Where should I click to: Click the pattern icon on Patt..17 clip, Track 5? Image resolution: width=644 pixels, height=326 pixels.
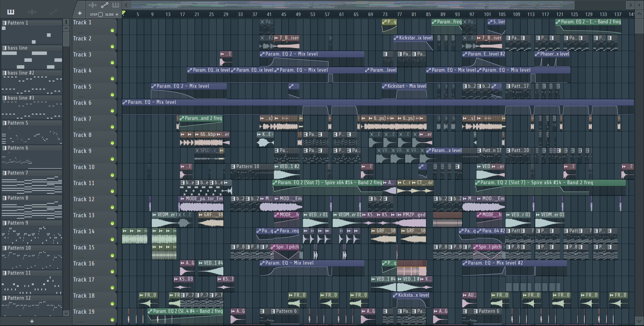[508, 86]
